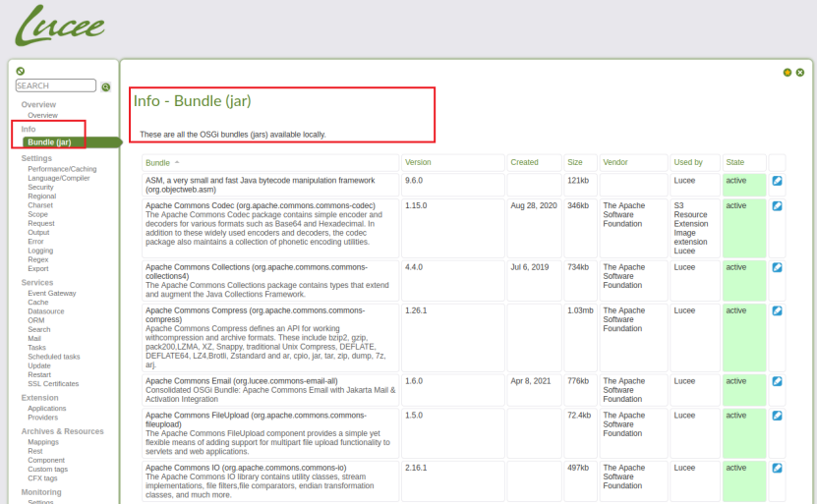The width and height of the screenshot is (817, 504).
Task: Open details icon for Apache Commons Email
Action: point(777,380)
